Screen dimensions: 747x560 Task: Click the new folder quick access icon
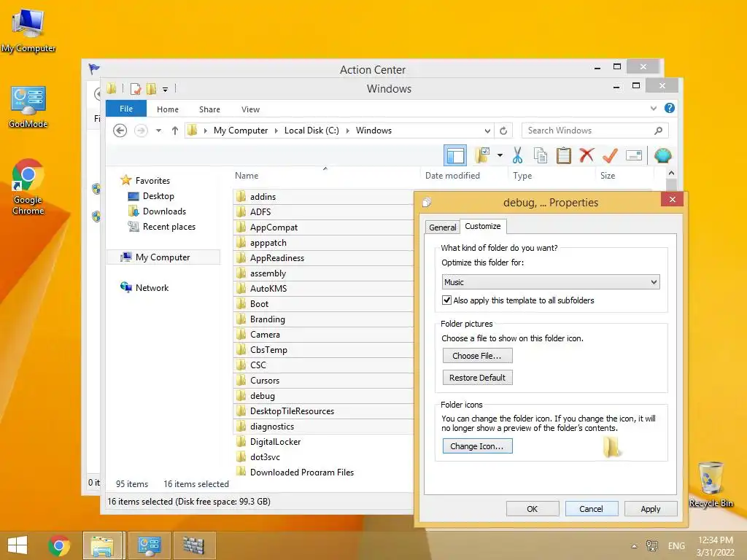152,88
